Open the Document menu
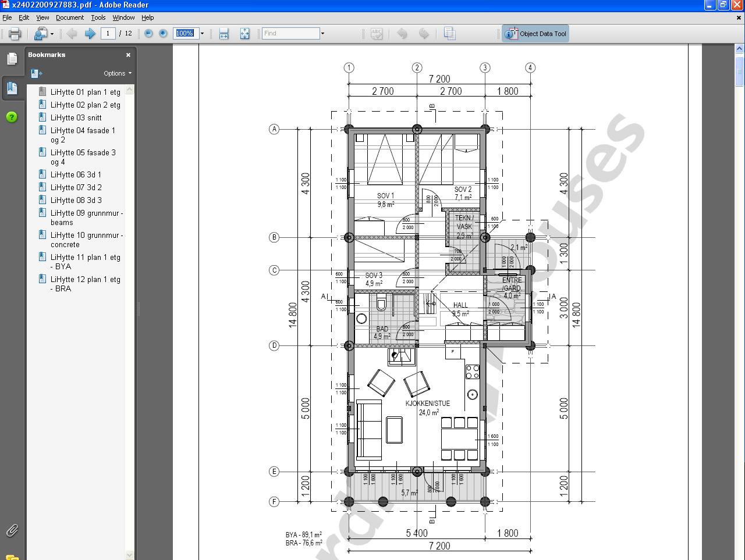 tap(70, 17)
